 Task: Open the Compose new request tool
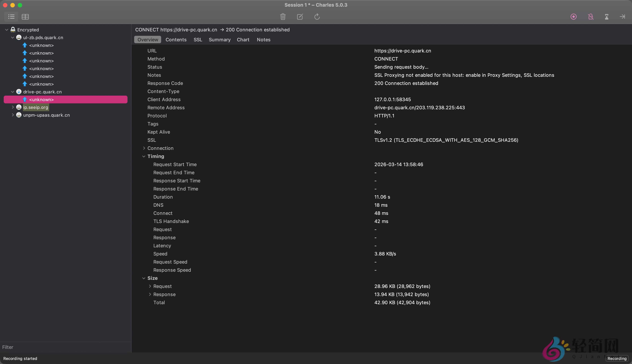click(x=300, y=16)
